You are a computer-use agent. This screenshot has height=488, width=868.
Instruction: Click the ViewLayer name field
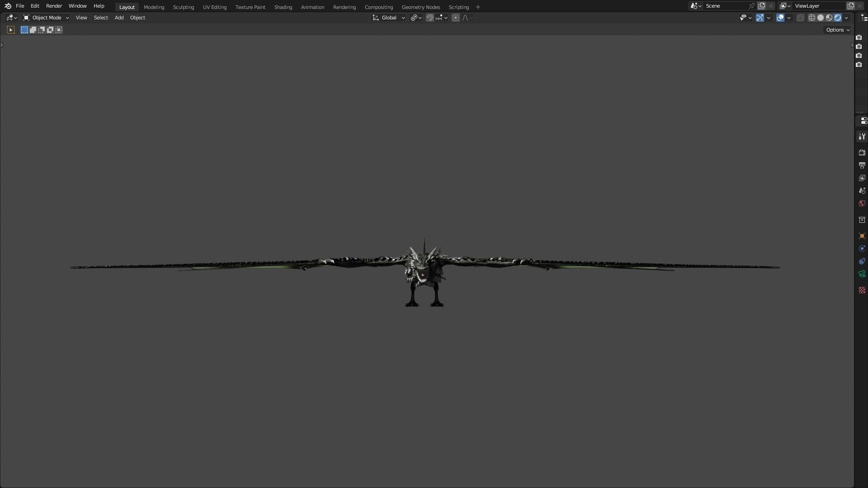click(x=819, y=6)
